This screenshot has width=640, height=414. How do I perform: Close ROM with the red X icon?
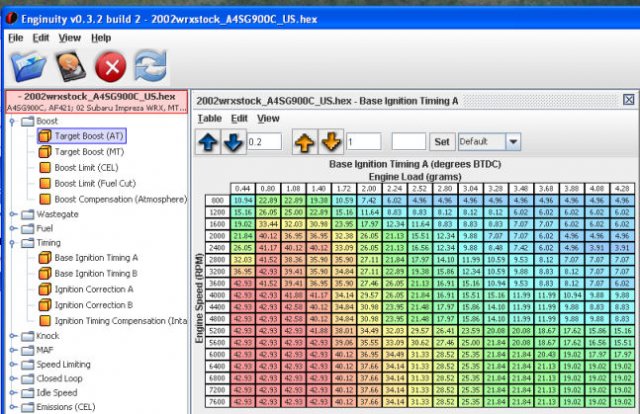[110, 67]
